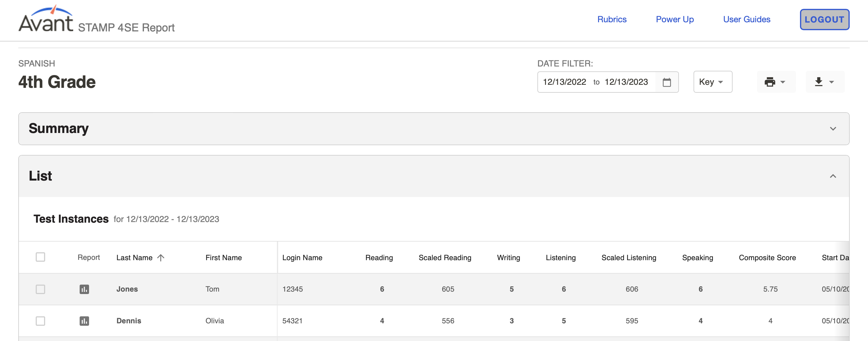Click the Summary panel title

click(x=59, y=128)
